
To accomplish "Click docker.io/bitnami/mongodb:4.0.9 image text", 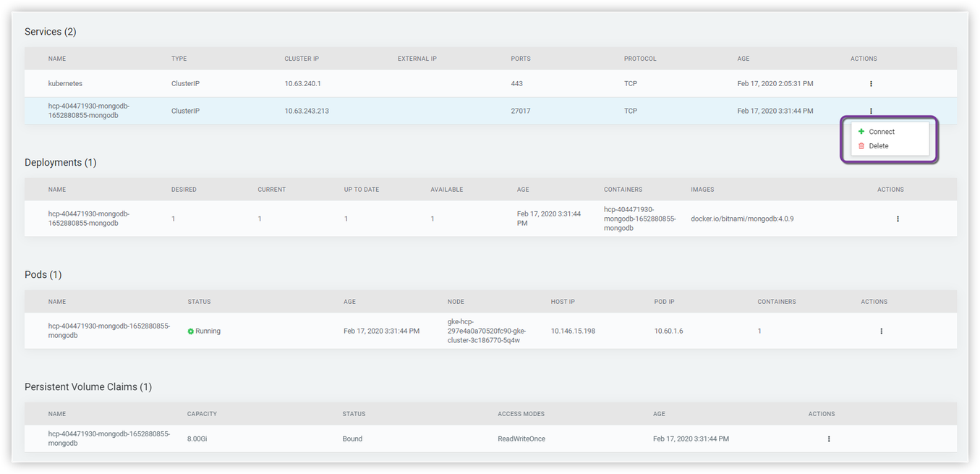I will click(742, 219).
